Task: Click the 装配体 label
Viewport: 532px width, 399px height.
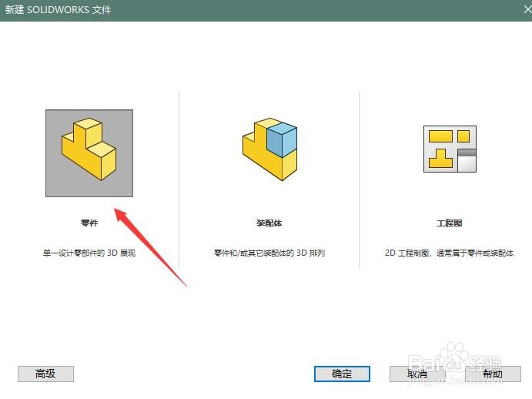Action: pyautogui.click(x=269, y=223)
